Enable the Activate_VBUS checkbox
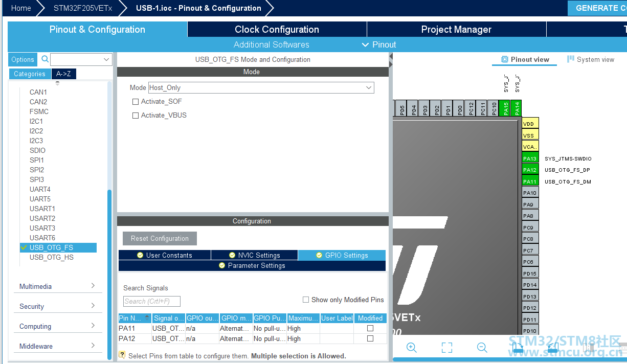627x364 pixels. (x=136, y=116)
